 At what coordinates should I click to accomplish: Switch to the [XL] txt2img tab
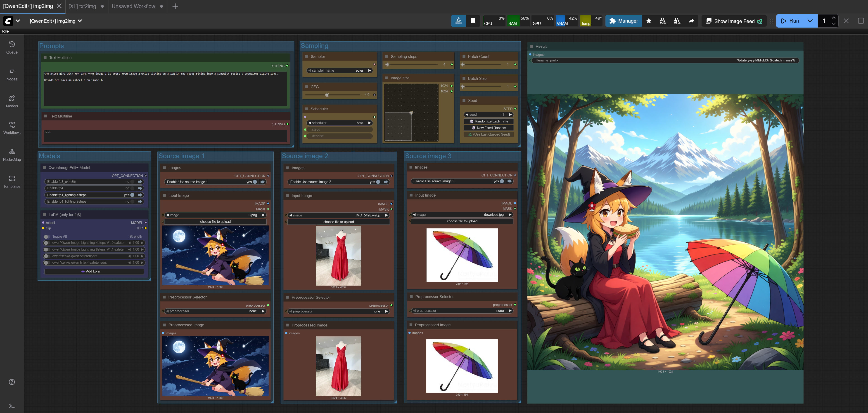coord(82,6)
